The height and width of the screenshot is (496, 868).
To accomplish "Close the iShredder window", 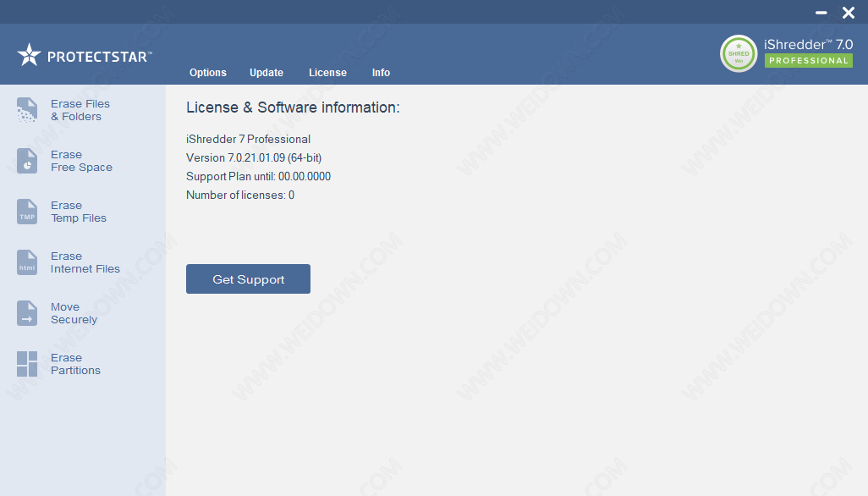I will point(848,13).
